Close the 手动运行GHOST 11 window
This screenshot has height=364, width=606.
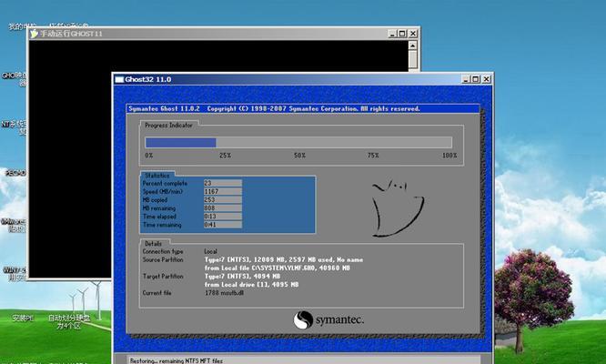click(413, 34)
